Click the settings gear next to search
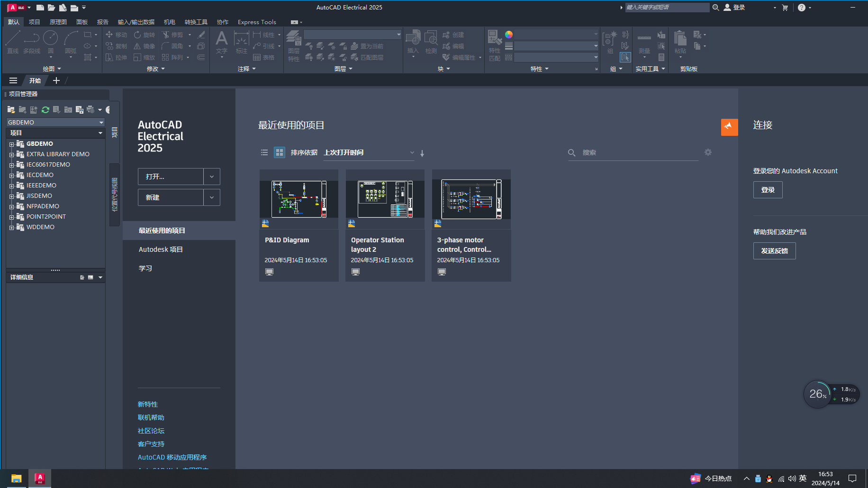Image resolution: width=868 pixels, height=488 pixels. point(708,152)
